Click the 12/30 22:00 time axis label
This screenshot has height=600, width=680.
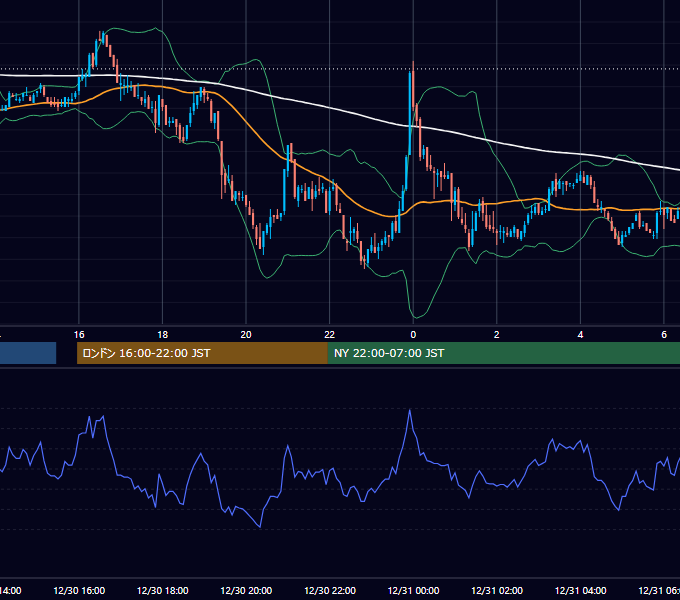tap(330, 590)
